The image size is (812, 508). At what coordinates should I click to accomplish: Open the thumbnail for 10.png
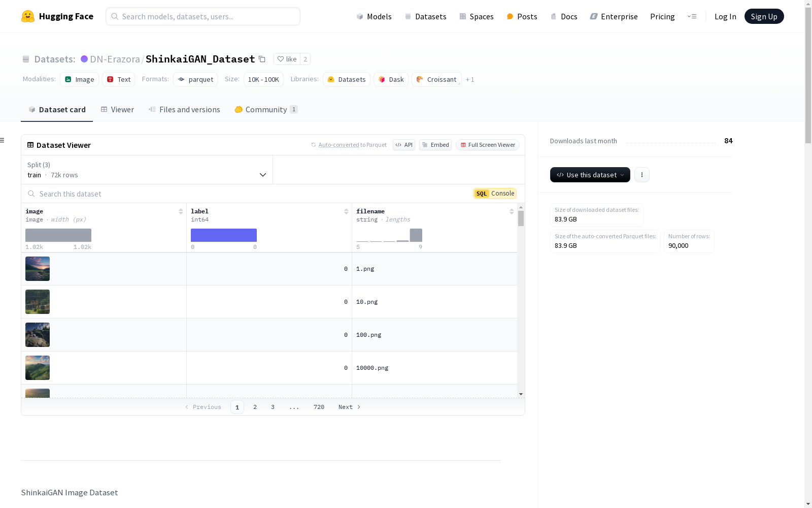tap(38, 302)
